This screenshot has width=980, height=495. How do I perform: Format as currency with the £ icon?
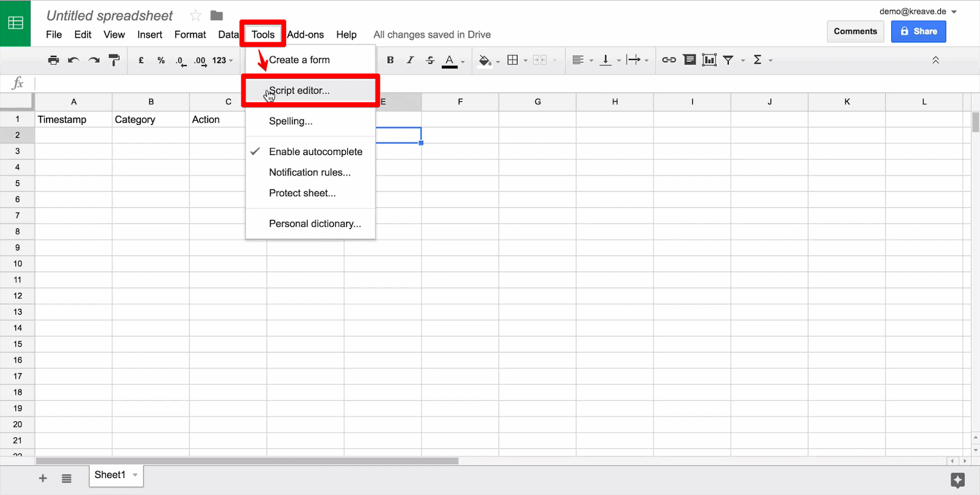pos(141,60)
